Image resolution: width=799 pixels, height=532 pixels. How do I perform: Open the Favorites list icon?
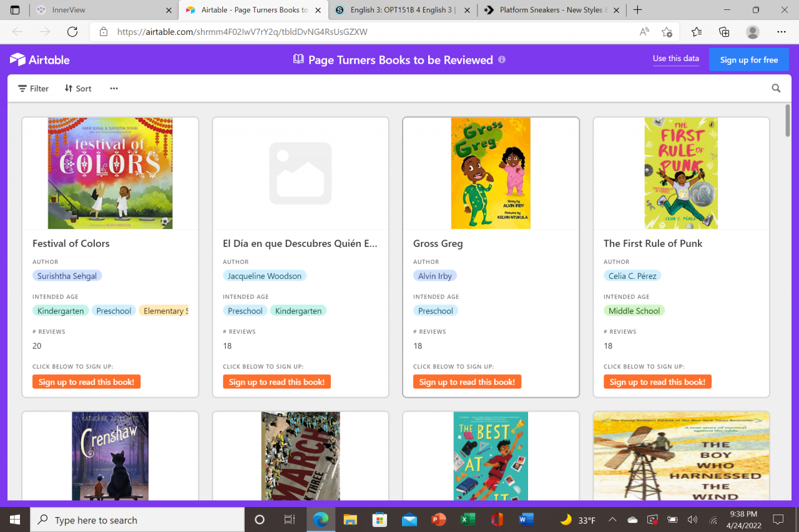697,32
